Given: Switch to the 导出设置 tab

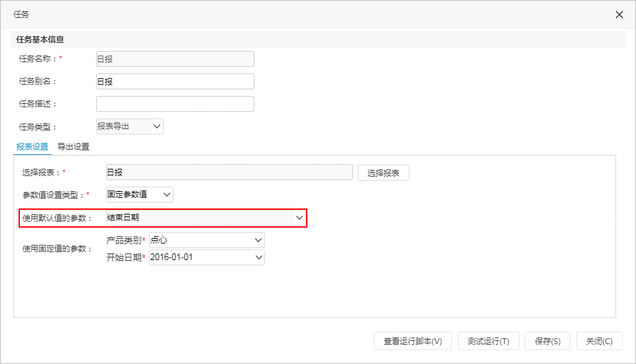Looking at the screenshot, I should tap(74, 147).
